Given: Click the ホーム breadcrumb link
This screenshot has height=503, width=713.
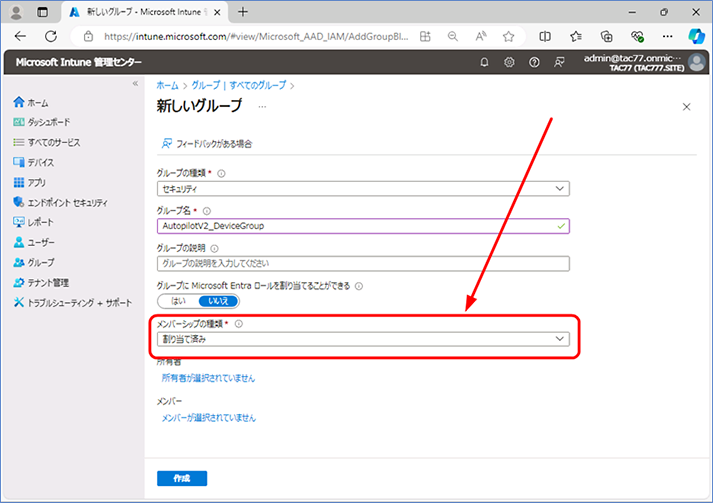Looking at the screenshot, I should [x=167, y=86].
